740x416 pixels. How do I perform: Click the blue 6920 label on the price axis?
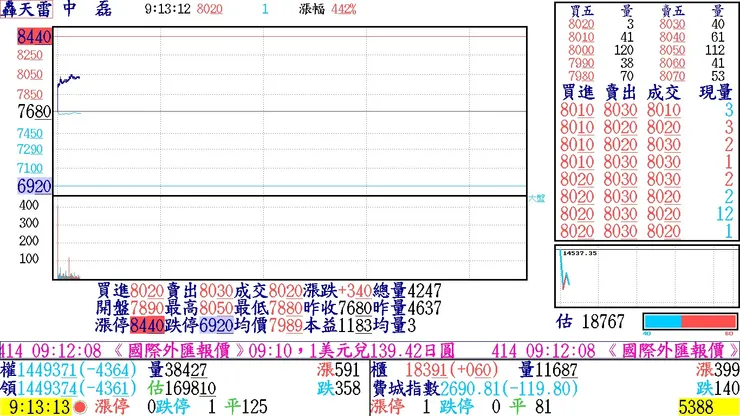click(34, 186)
